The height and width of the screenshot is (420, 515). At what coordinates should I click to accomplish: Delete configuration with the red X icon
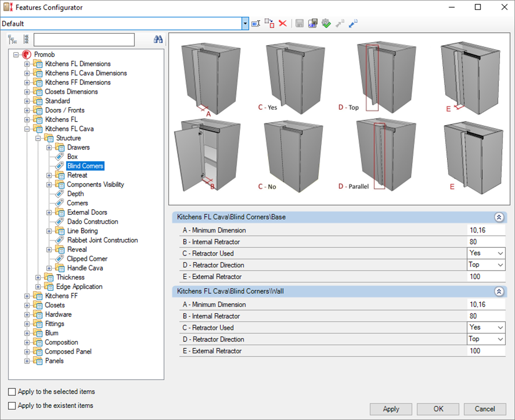pos(283,23)
